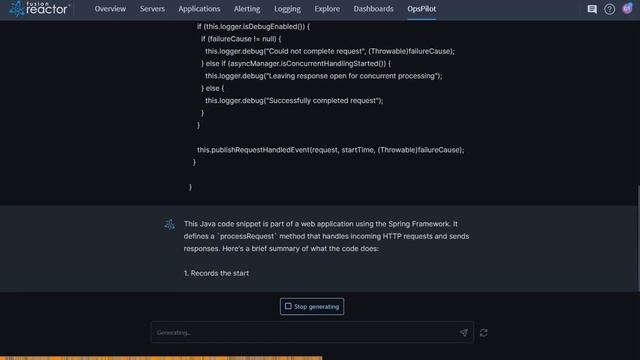The width and height of the screenshot is (640, 360).
Task: Go to the Servers tab
Action: tap(152, 9)
